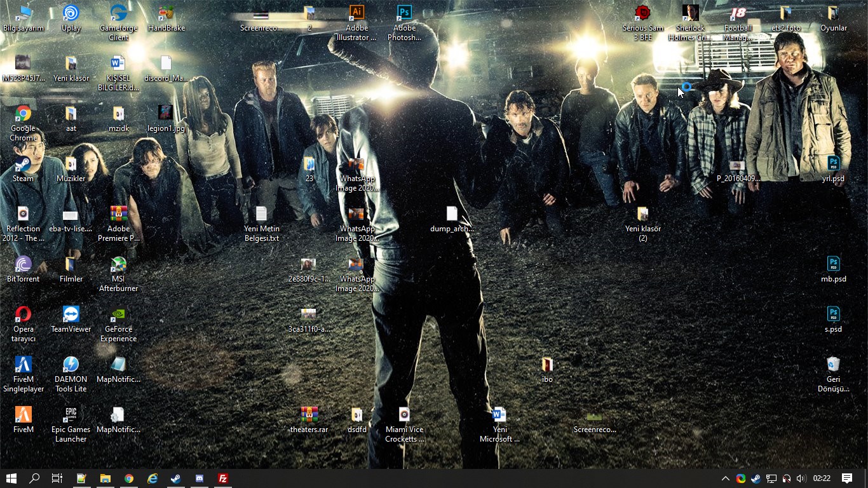Select the M528P45J7 image file
868x488 pixels.
(24, 69)
